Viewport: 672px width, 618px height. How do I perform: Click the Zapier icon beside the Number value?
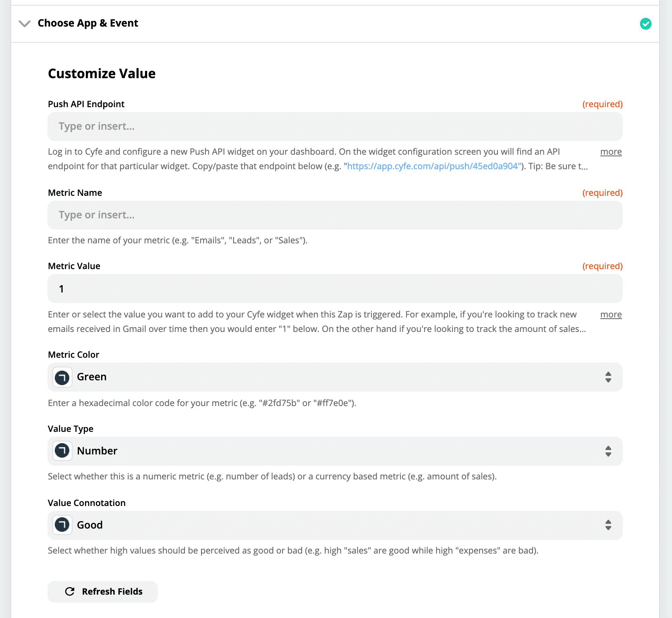(x=62, y=451)
